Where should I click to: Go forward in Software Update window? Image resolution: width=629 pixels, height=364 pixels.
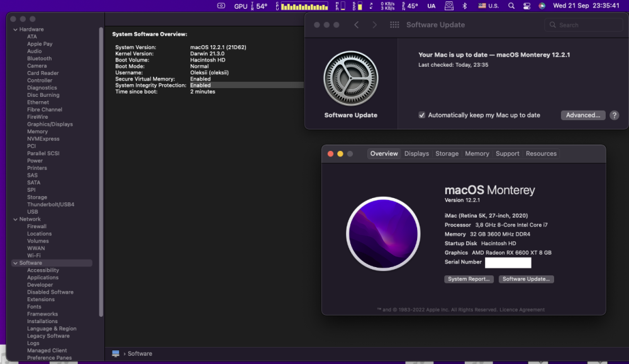[374, 25]
